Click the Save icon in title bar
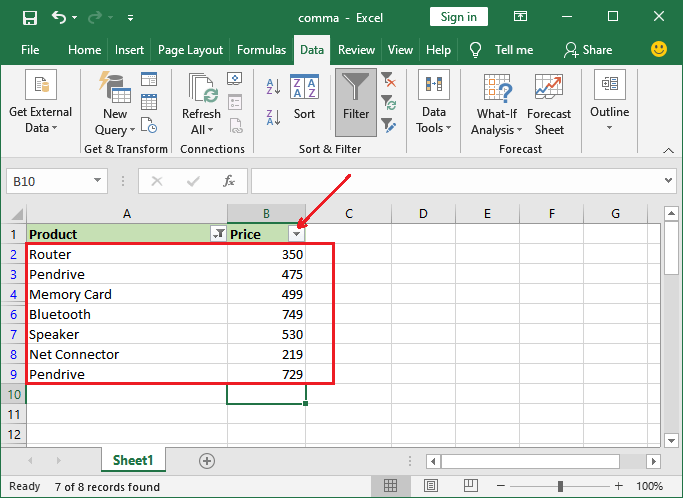Viewport: 683px width, 498px height. click(x=30, y=18)
